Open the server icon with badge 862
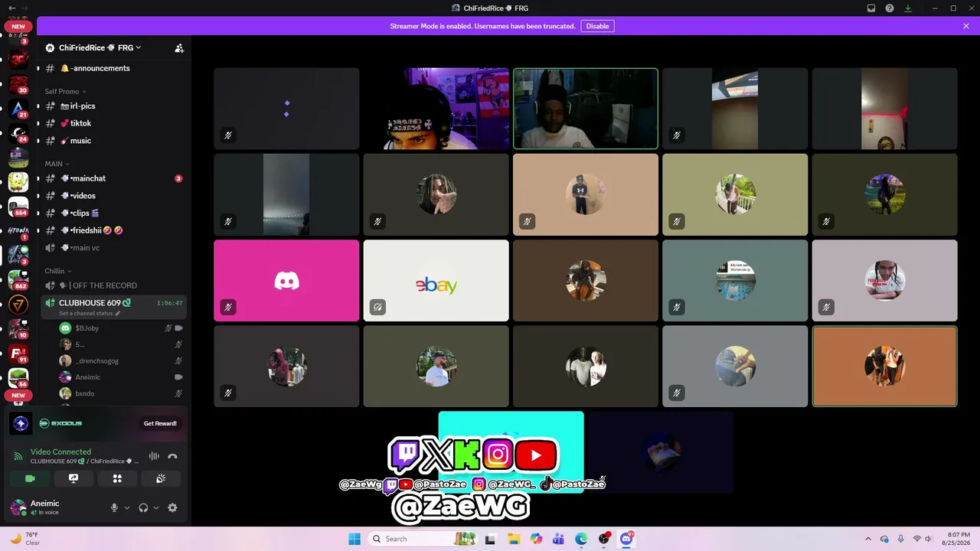The image size is (980, 551). point(18,280)
